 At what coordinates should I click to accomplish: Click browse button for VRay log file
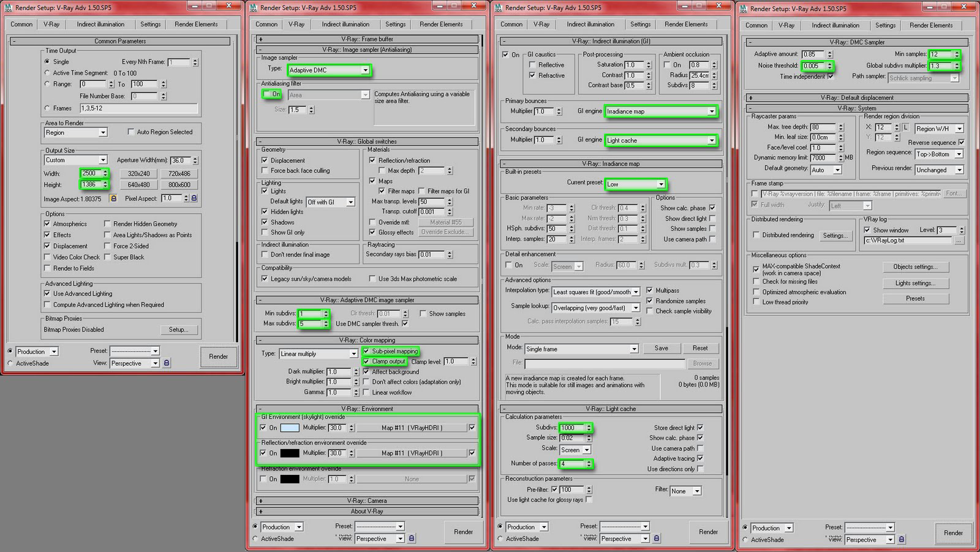point(959,241)
